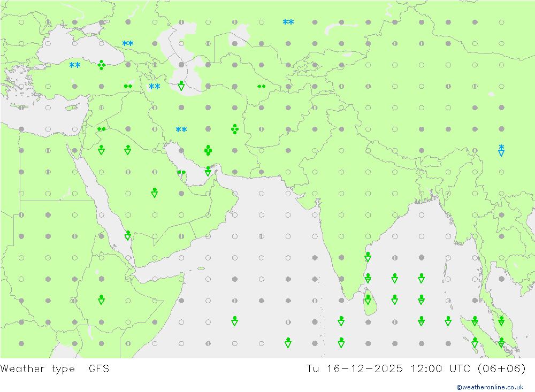Open the ©weatheronline.co.uk copyright link
The width and height of the screenshot is (535, 392).
point(490,387)
